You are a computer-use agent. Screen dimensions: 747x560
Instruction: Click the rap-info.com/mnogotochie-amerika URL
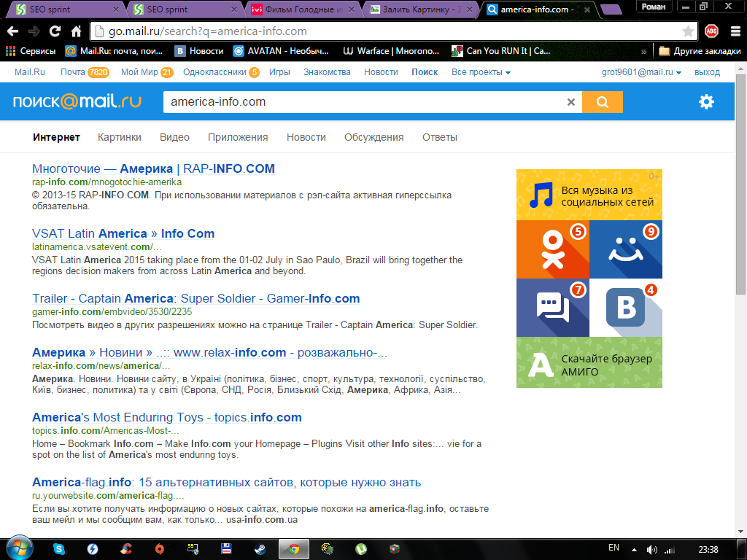[x=107, y=182]
